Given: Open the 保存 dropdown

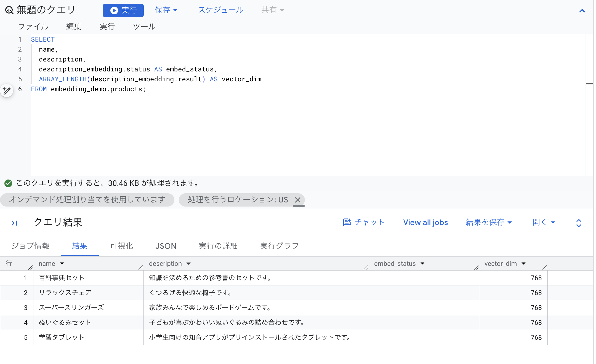Looking at the screenshot, I should coord(166,10).
